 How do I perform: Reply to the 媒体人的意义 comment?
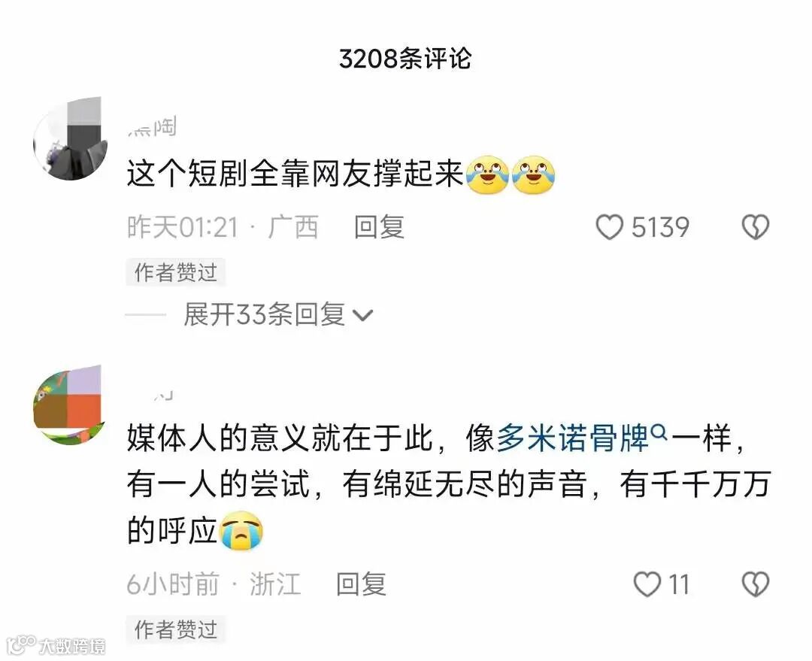(361, 584)
